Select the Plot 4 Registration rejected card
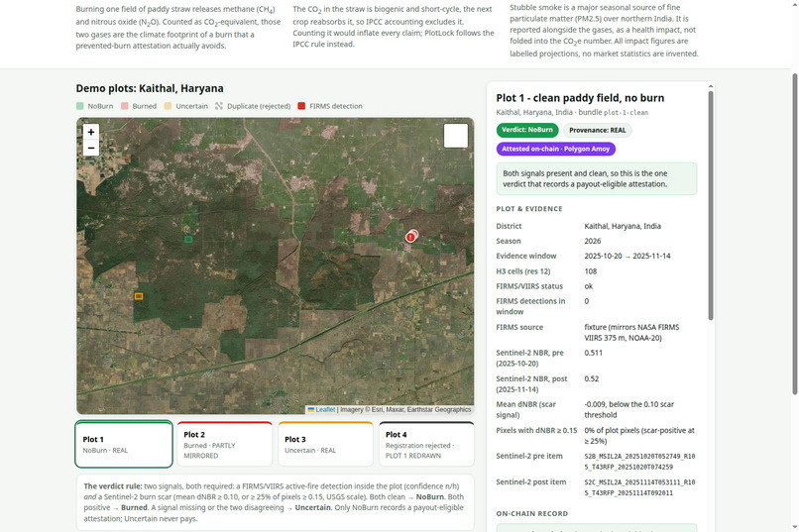799x532 pixels. tap(426, 444)
